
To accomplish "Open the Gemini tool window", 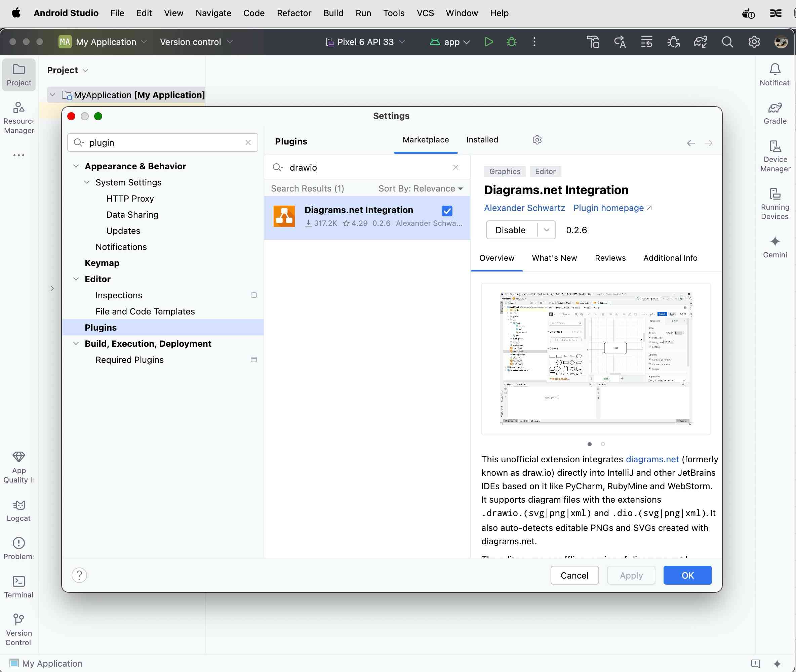I will 775,247.
